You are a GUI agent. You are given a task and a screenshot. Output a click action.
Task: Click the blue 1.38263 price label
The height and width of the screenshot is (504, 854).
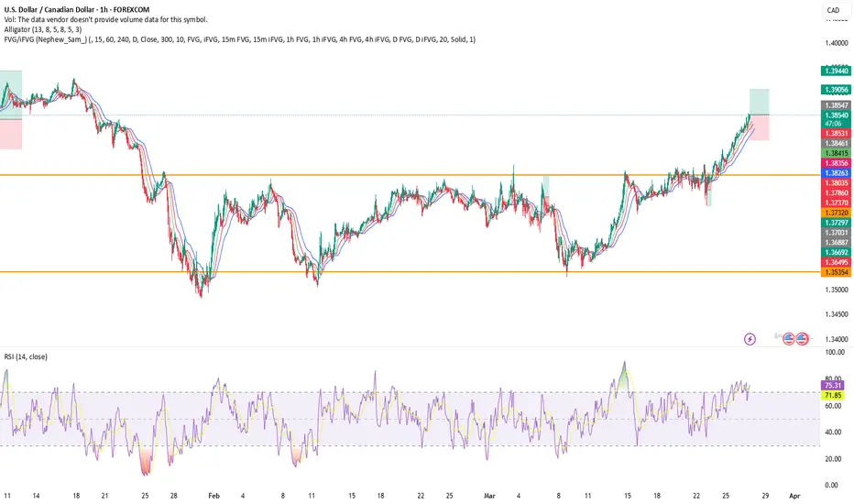pos(836,172)
